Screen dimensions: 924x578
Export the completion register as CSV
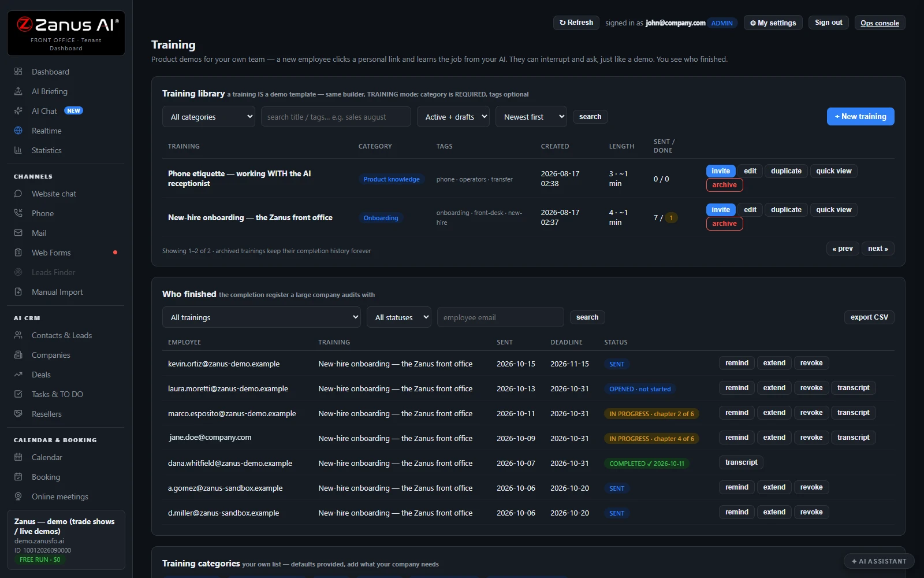pos(869,317)
